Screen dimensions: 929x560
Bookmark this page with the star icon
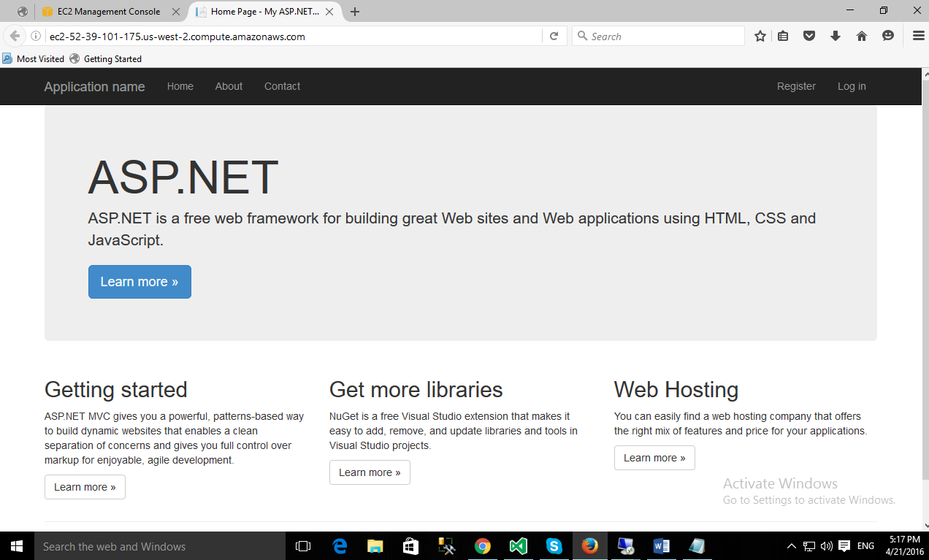point(760,36)
